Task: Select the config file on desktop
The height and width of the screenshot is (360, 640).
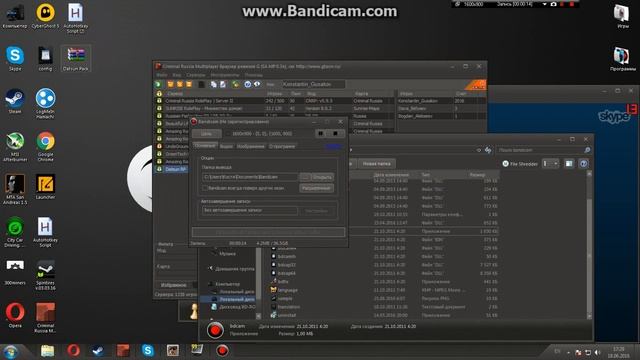Action: point(45,59)
